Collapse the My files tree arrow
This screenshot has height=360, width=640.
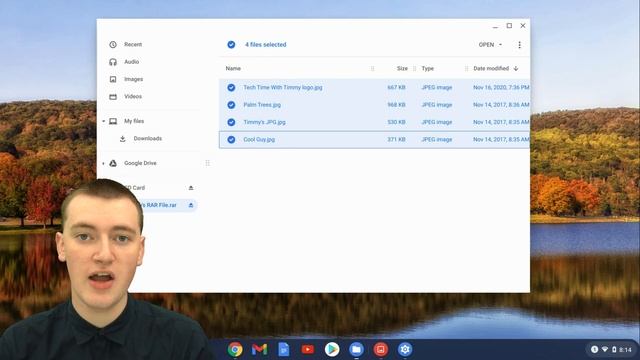tap(103, 121)
